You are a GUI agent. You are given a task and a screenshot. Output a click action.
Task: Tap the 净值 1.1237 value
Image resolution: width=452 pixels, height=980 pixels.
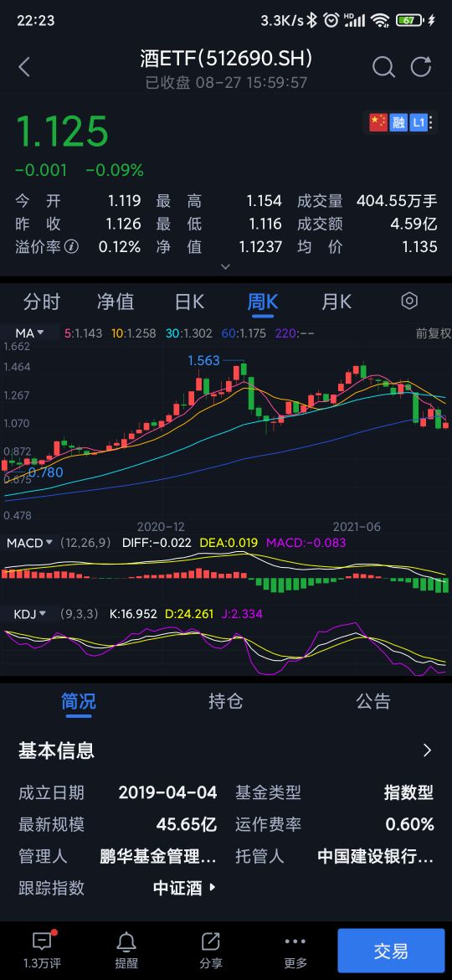pyautogui.click(x=260, y=247)
